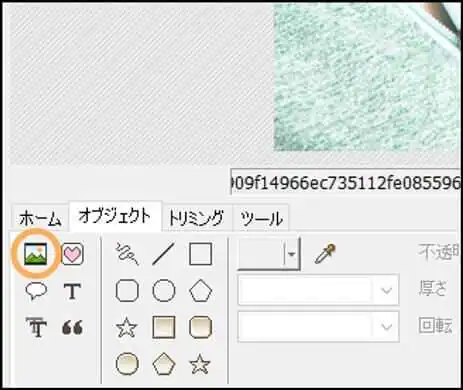Select the outlined rounded rectangle shape

coord(127,291)
